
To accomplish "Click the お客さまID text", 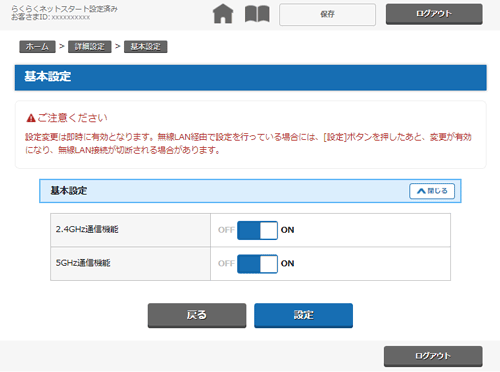I will [50, 17].
